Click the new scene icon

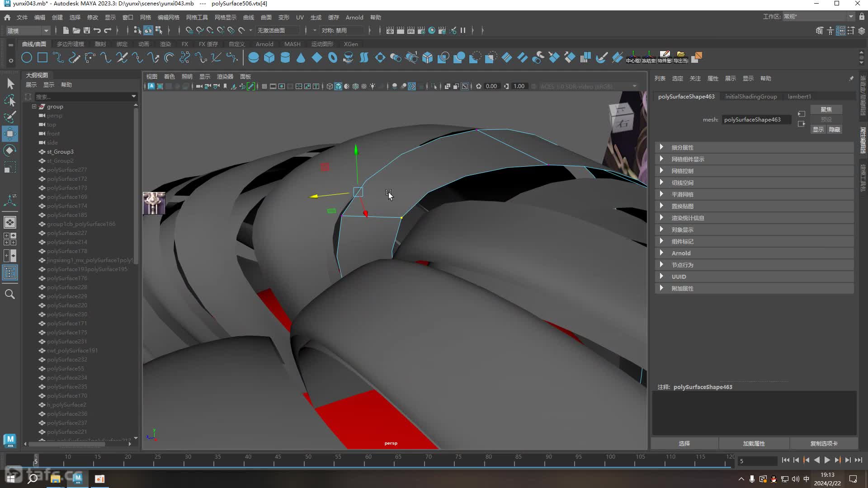[x=66, y=30]
